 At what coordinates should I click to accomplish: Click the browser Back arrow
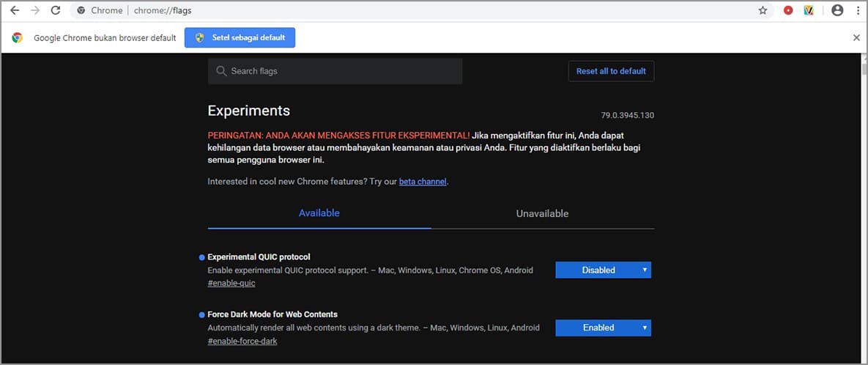tap(15, 11)
